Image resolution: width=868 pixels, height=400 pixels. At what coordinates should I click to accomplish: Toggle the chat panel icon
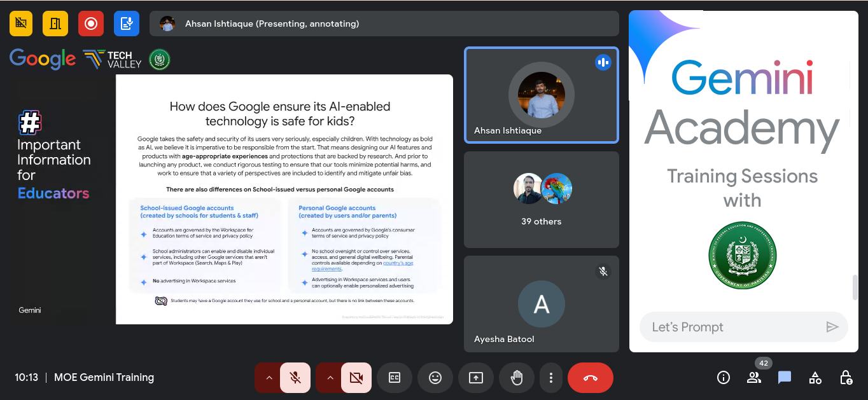click(x=785, y=378)
